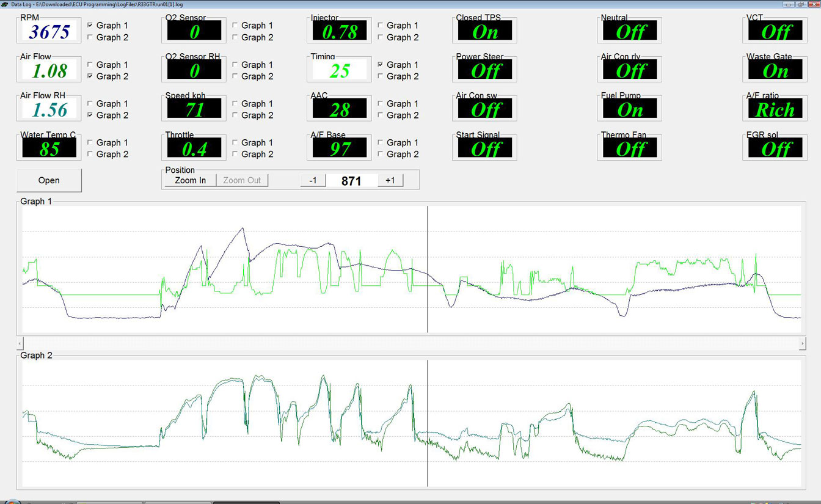Check Throttle Graph 2 checkbox

tap(235, 155)
